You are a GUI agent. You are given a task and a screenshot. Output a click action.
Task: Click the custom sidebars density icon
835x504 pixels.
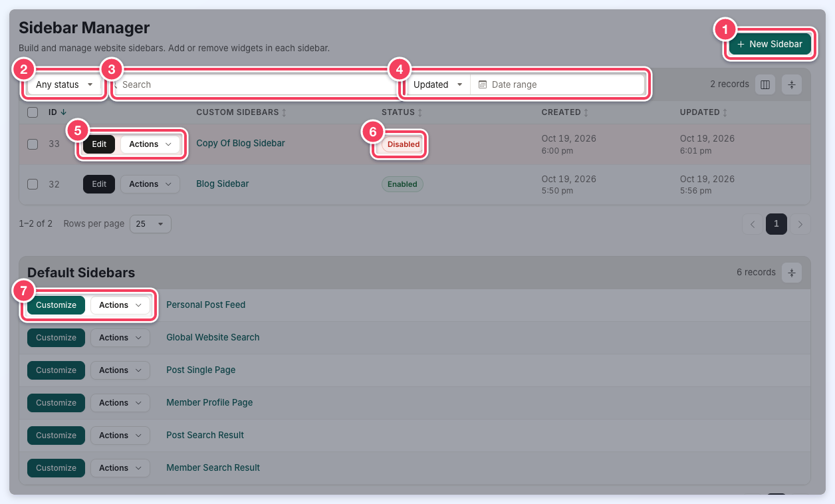point(792,84)
